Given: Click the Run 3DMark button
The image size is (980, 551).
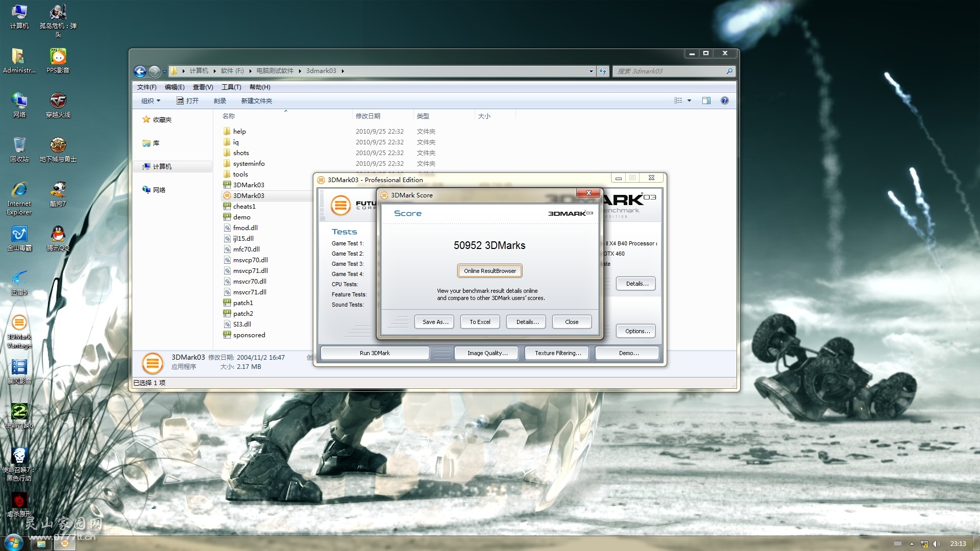Looking at the screenshot, I should pos(375,353).
